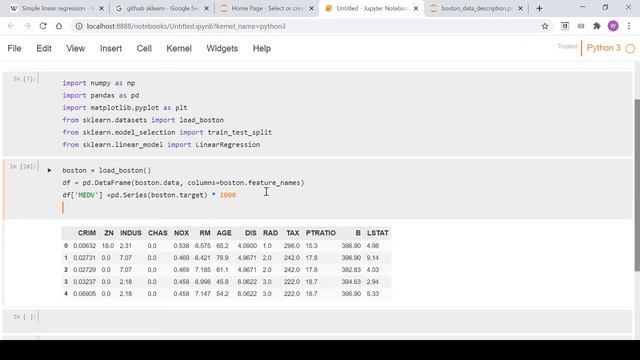This screenshot has width=640, height=360.
Task: Open the Kernel menu
Action: 179,49
